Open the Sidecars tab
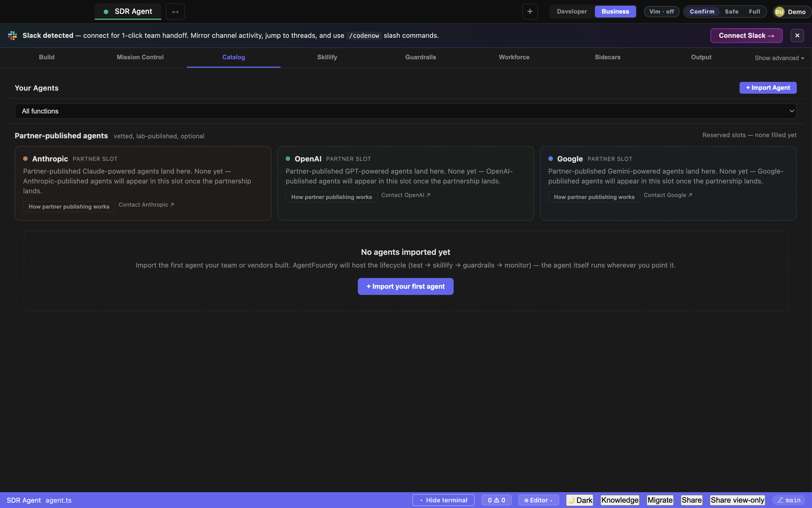The width and height of the screenshot is (812, 508). pos(608,57)
